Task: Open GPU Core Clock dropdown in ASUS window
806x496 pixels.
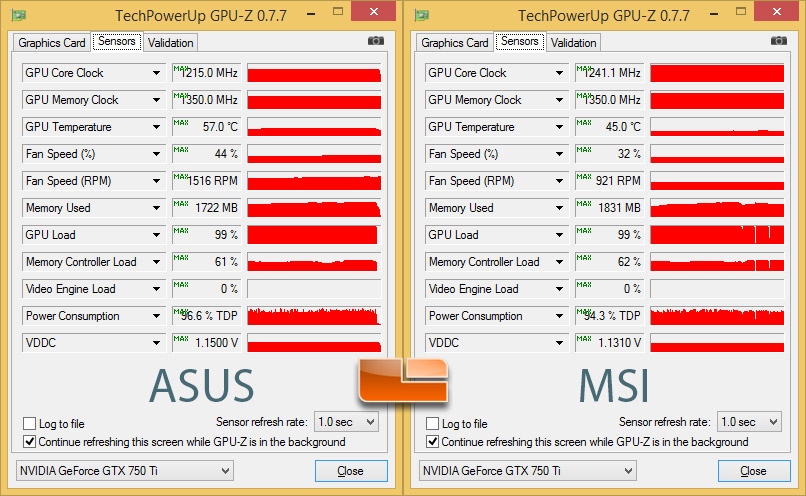Action: 94,73
